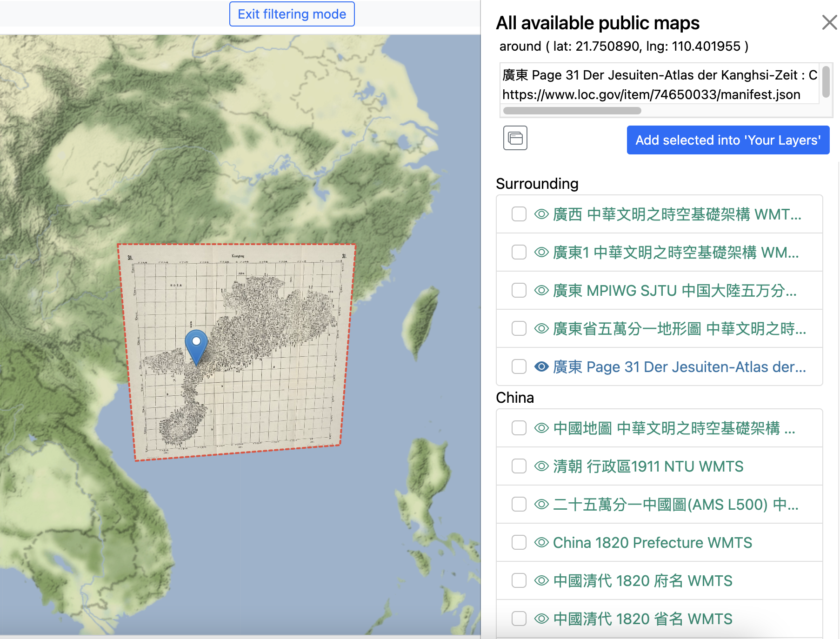840x639 pixels.
Task: Check the 廣東1 中華文明之時空基礎架構 checkbox
Action: 519,253
